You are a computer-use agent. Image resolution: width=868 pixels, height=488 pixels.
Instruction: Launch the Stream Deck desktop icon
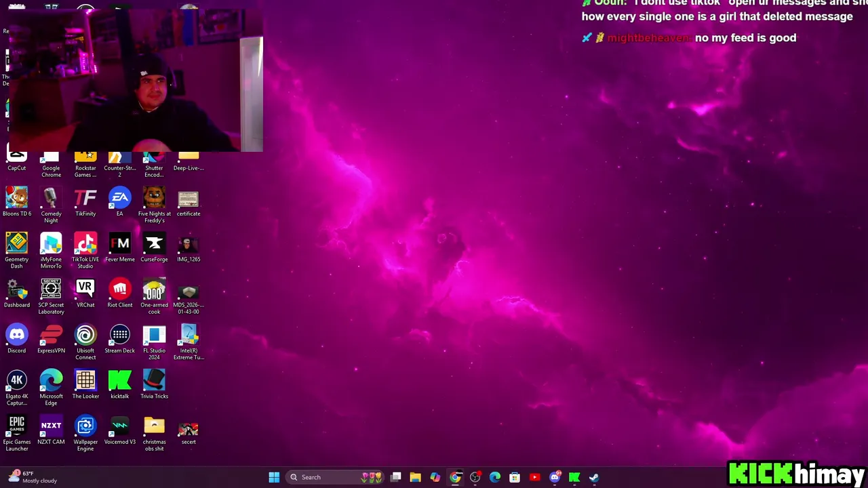coord(120,339)
